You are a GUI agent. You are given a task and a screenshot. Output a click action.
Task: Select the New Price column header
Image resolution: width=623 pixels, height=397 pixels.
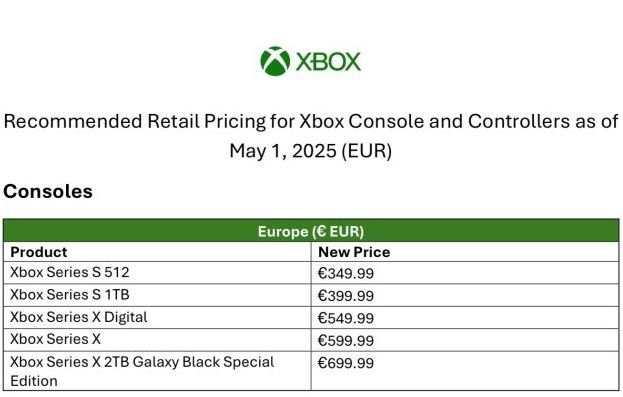pos(354,252)
